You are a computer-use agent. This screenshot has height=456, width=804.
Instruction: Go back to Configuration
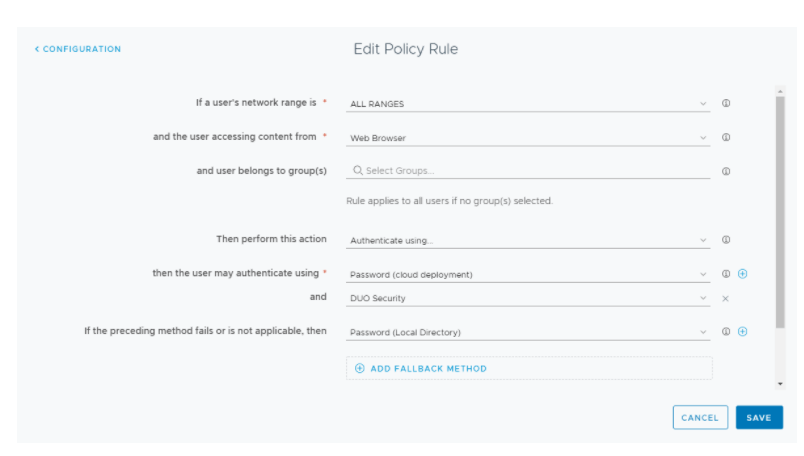(78, 49)
